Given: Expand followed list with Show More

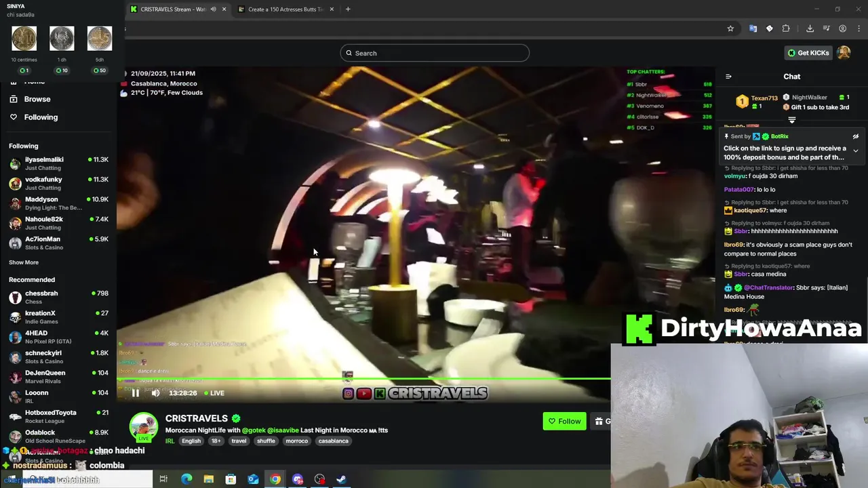Looking at the screenshot, I should click(x=24, y=262).
